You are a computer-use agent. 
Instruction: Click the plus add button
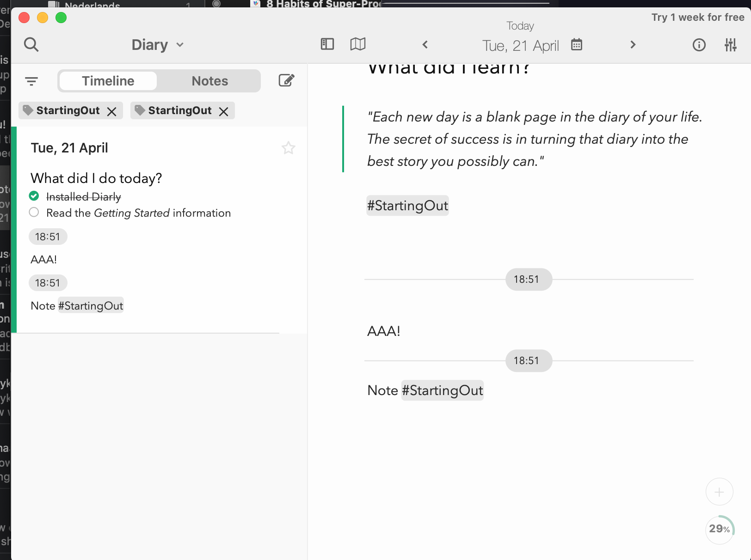pyautogui.click(x=720, y=492)
